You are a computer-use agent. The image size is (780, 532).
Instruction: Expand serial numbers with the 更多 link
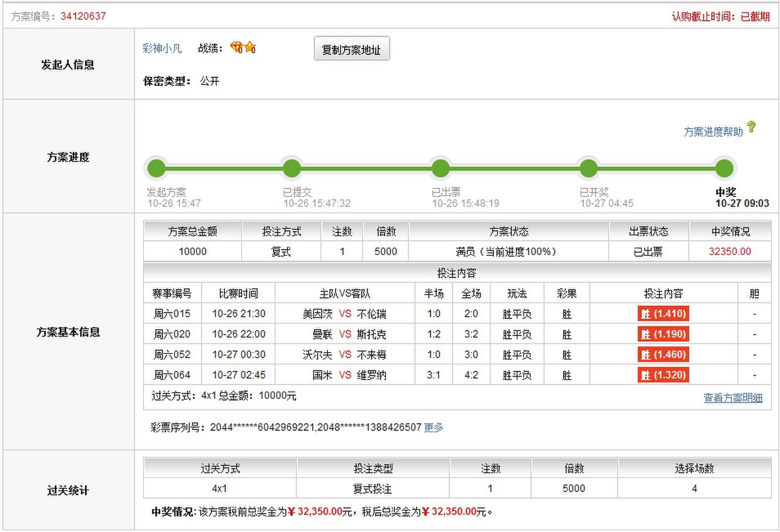tap(433, 427)
